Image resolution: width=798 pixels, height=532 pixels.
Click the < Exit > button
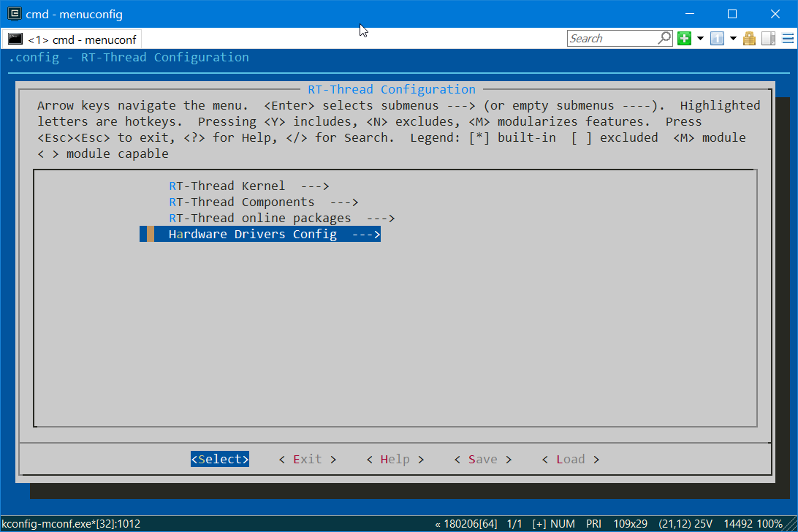pos(308,459)
